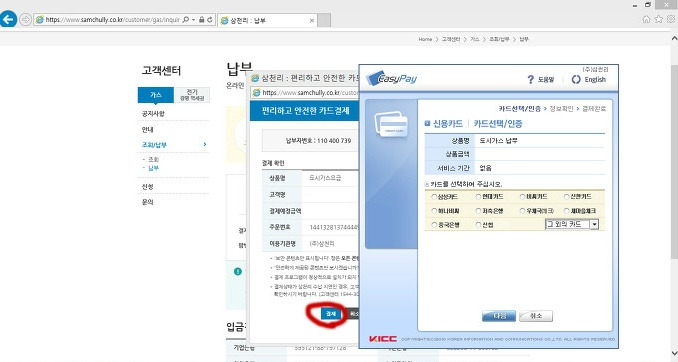The image size is (678, 362).
Task: Open 신청 in the sidebar menu
Action: (147, 186)
